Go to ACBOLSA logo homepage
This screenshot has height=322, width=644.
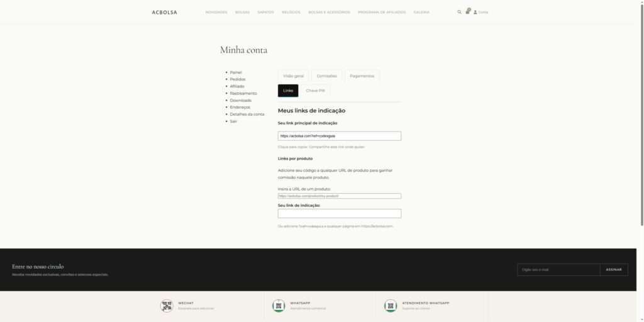(x=164, y=13)
